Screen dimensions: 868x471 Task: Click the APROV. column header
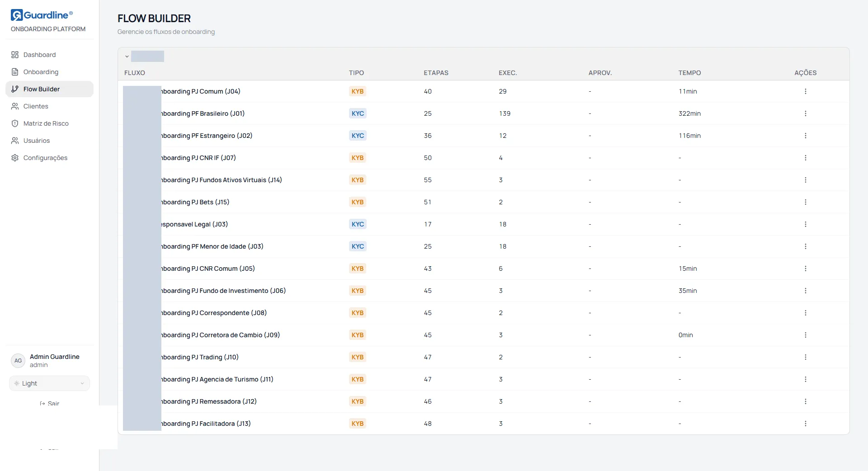coord(600,73)
